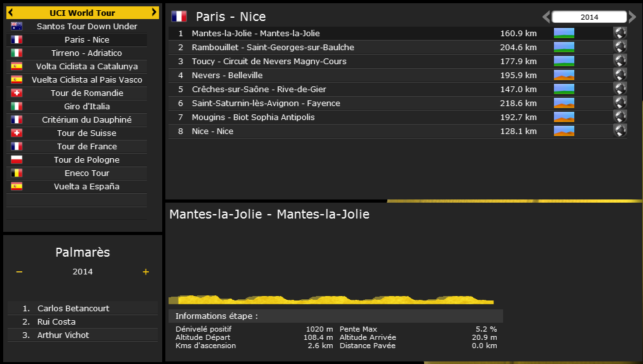Advance to next season with the right year arrow
The image size is (643, 364).
632,17
